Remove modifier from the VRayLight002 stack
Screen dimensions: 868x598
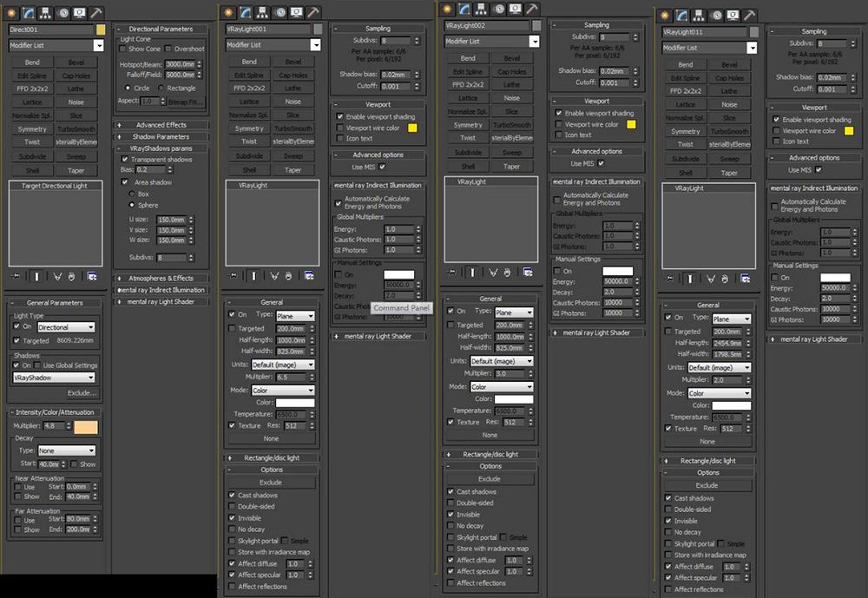(x=507, y=272)
